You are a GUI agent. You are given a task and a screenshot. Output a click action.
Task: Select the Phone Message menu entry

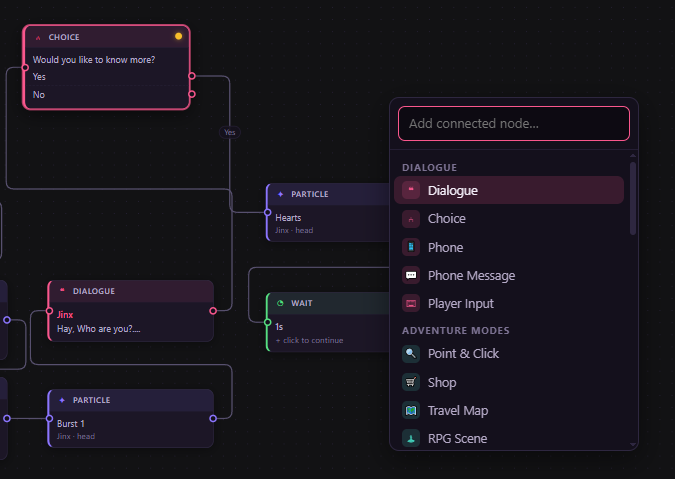click(509, 275)
